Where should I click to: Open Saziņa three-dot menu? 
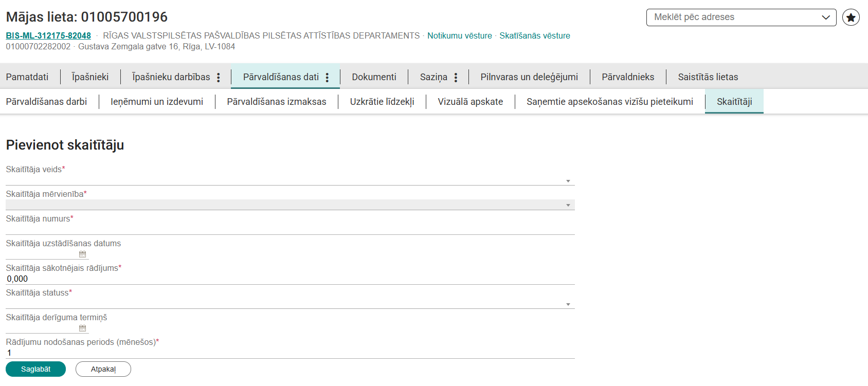pos(456,77)
